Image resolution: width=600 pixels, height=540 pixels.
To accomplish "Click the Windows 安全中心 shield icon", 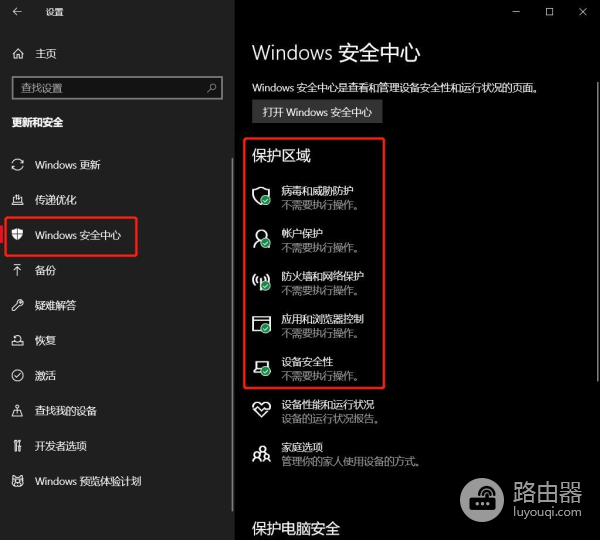I will (x=18, y=234).
